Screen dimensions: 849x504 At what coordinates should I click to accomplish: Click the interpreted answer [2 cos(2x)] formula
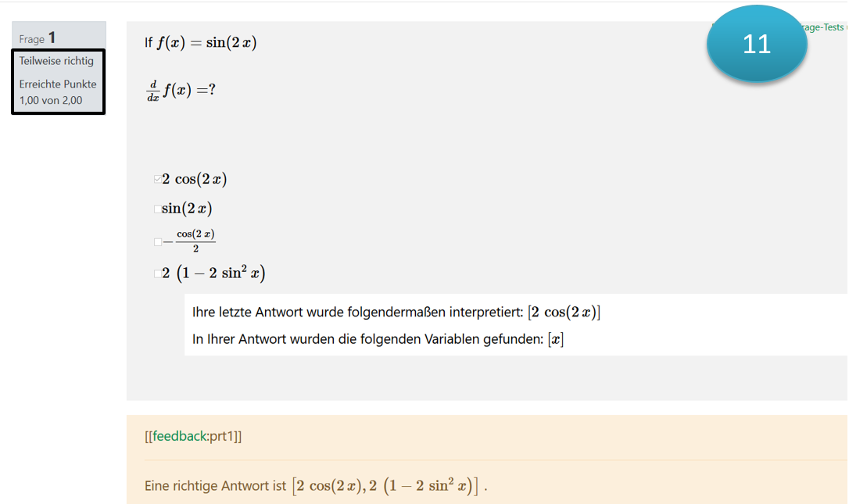564,313
